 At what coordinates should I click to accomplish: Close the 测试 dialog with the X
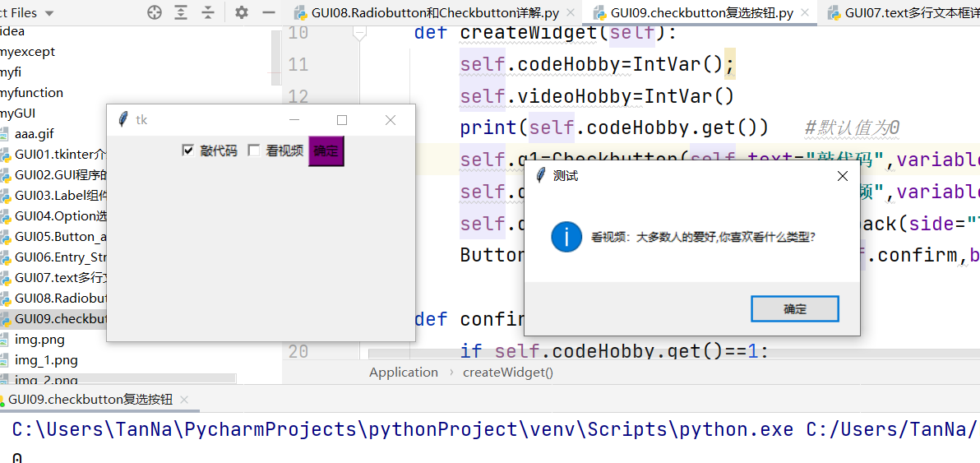tap(842, 176)
